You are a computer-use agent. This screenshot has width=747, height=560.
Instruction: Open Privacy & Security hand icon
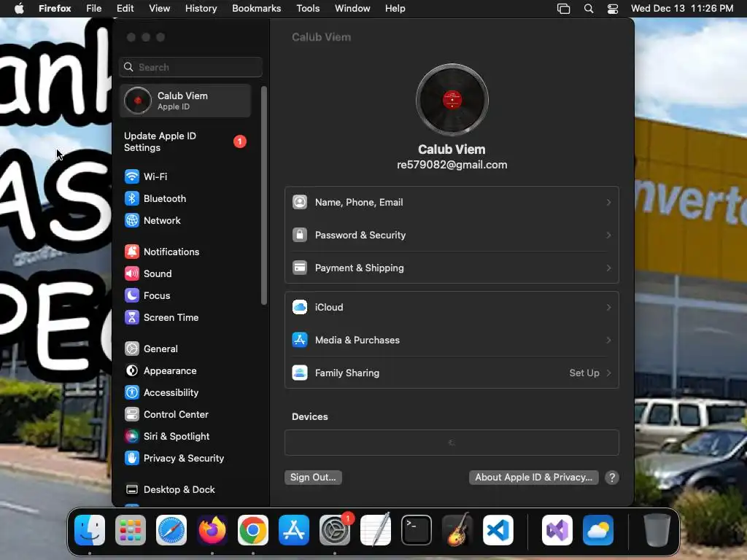click(x=132, y=459)
